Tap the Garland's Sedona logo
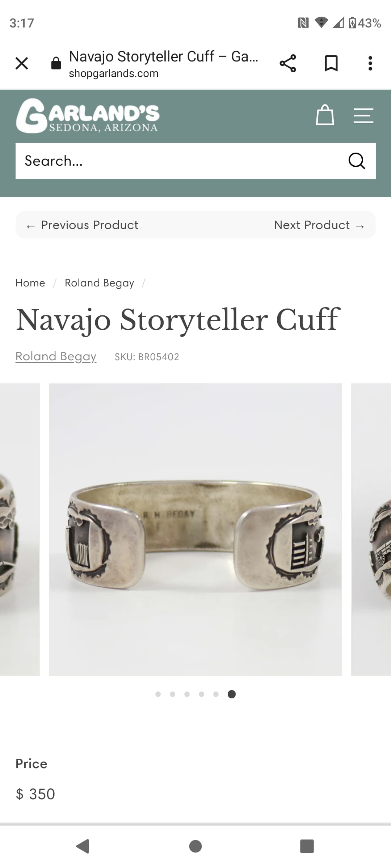391x868 pixels. [x=87, y=116]
